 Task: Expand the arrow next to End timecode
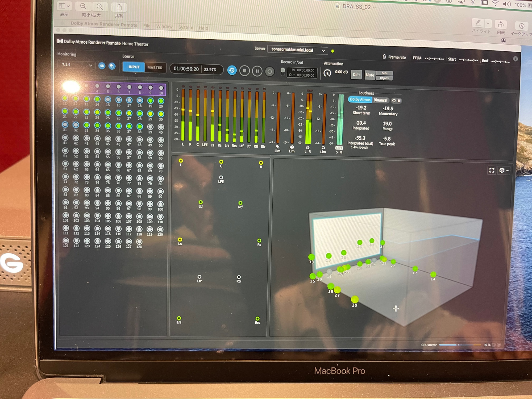tap(515, 59)
